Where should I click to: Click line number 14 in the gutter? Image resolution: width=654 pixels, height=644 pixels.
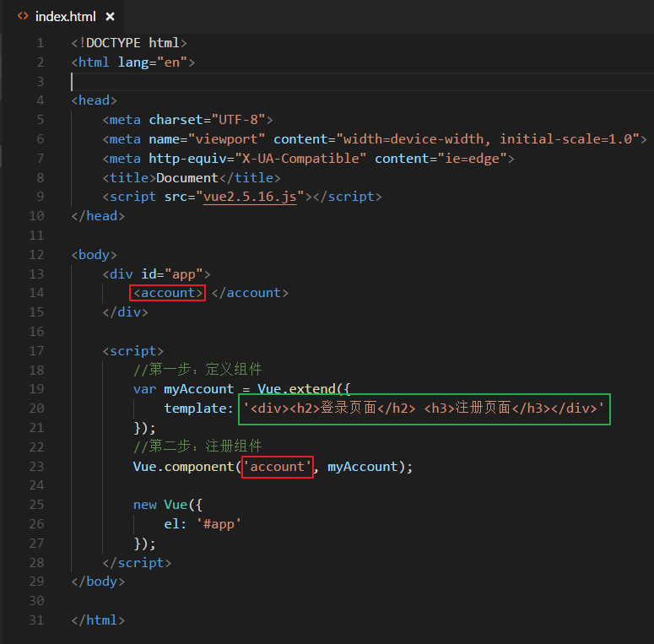coord(36,293)
